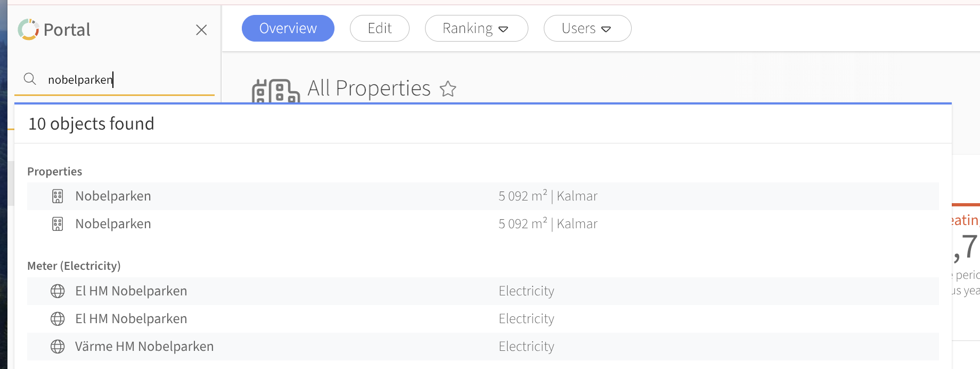Click the globe icon of the first El HM Nobelparken
Viewport: 980px width, 369px height.
pyautogui.click(x=58, y=291)
